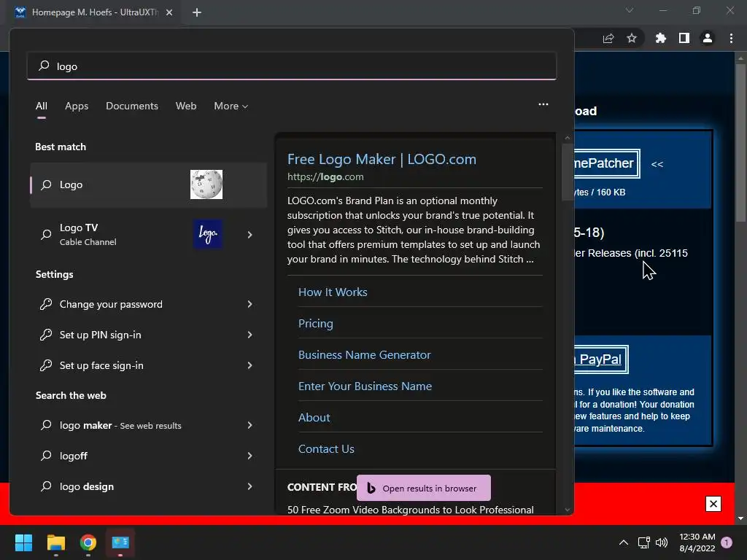Click the Wikipedia globe thumbnail for Logo

[x=206, y=184]
